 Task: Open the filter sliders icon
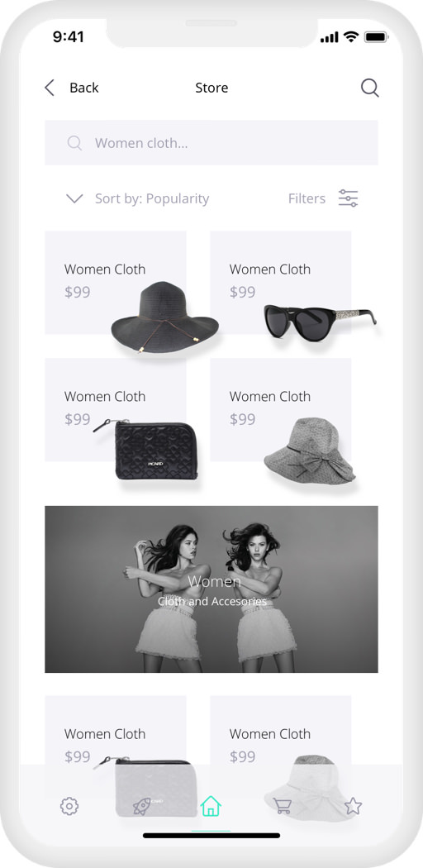point(349,198)
